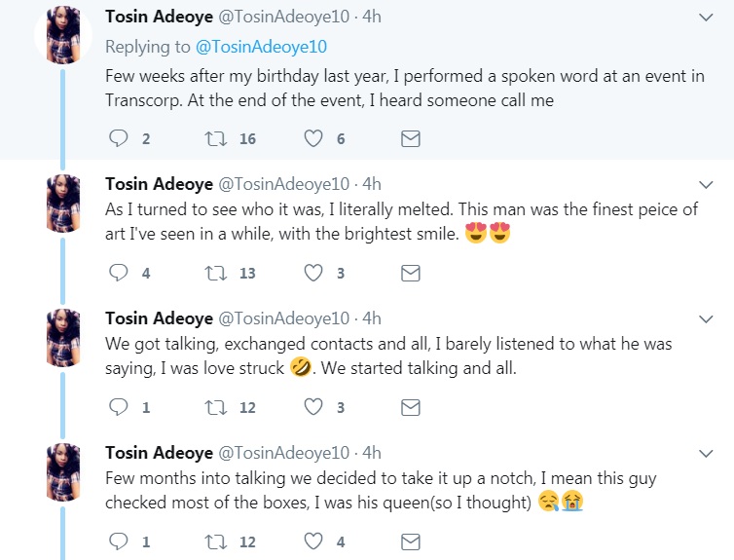Reply to the Transcorp spoken word tweet
This screenshot has height=560, width=734.
pos(119,139)
